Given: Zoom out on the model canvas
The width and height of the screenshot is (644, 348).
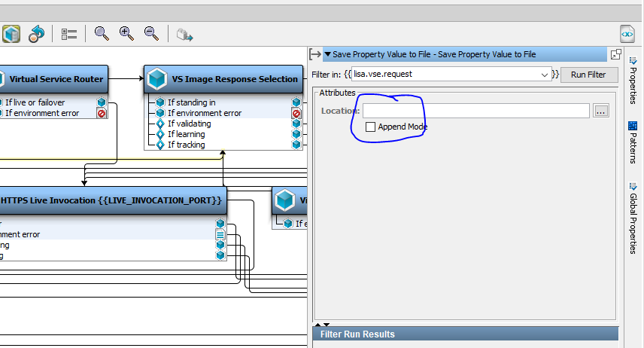Looking at the screenshot, I should click(x=151, y=34).
